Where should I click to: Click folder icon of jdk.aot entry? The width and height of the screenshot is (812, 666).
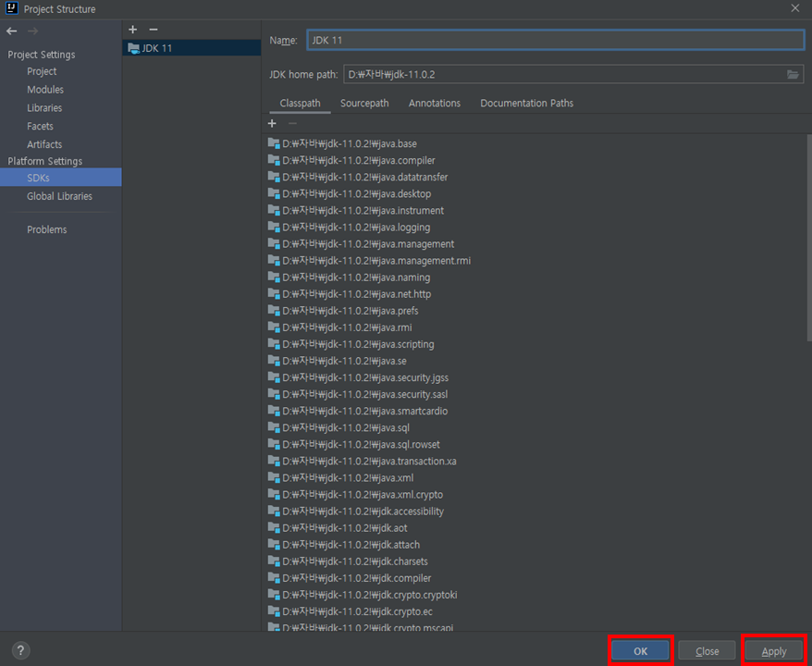pyautogui.click(x=274, y=528)
